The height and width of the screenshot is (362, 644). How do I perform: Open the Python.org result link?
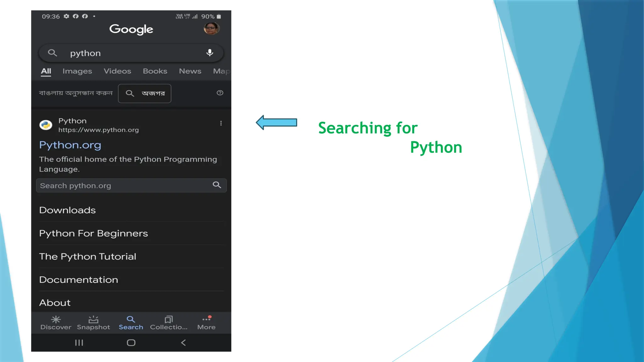(70, 145)
